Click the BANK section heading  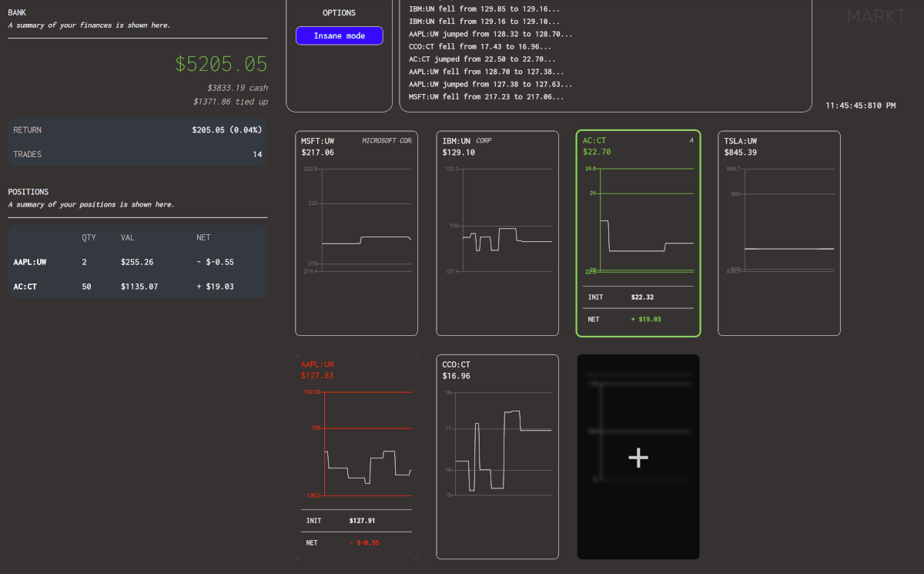[x=17, y=13]
